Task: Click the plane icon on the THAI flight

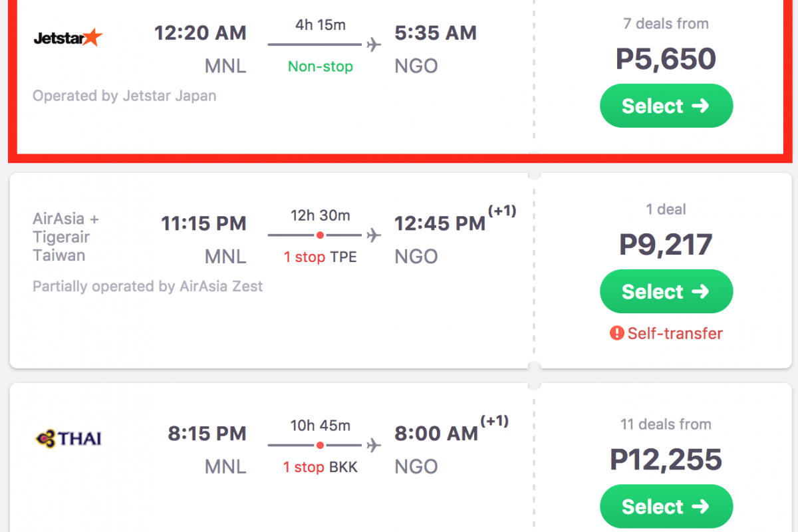Action: [x=374, y=445]
